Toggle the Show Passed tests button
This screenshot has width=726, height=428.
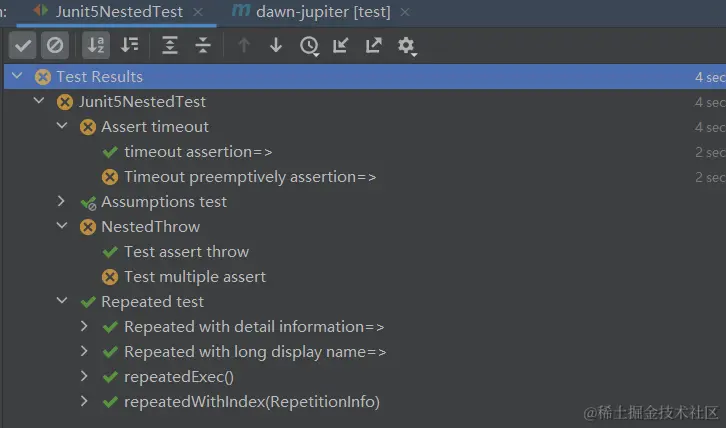click(23, 45)
